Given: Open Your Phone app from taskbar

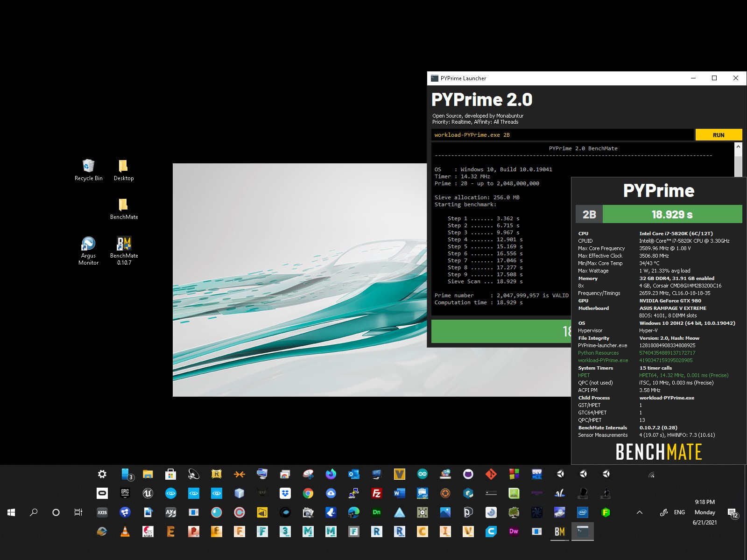Looking at the screenshot, I should point(126,474).
